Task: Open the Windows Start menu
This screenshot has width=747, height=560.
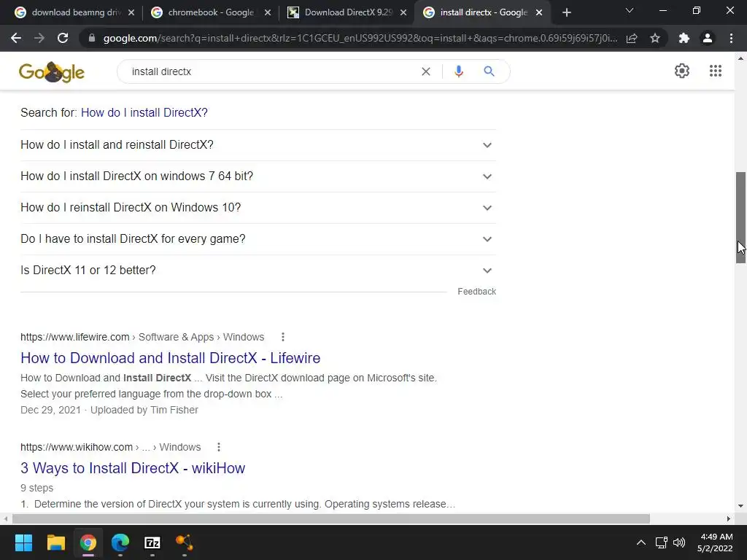Action: [23, 542]
